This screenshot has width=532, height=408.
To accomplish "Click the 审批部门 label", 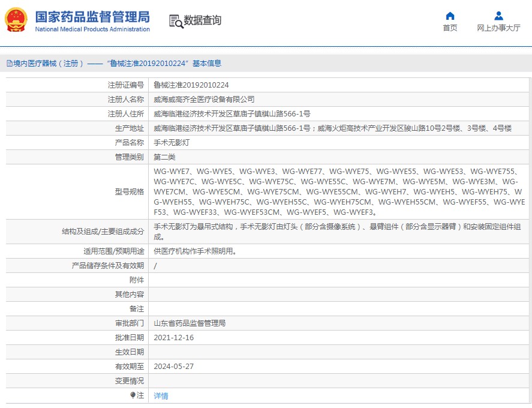I will pyautogui.click(x=130, y=323).
